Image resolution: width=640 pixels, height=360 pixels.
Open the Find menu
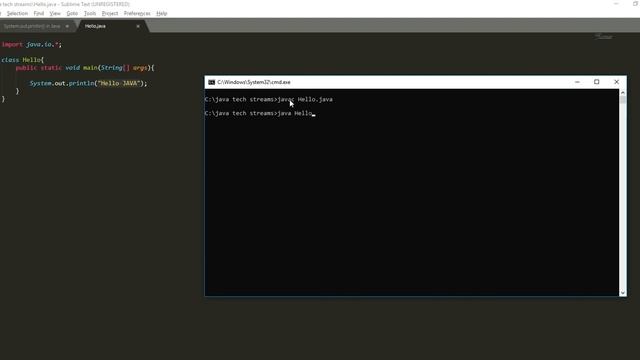tap(39, 13)
